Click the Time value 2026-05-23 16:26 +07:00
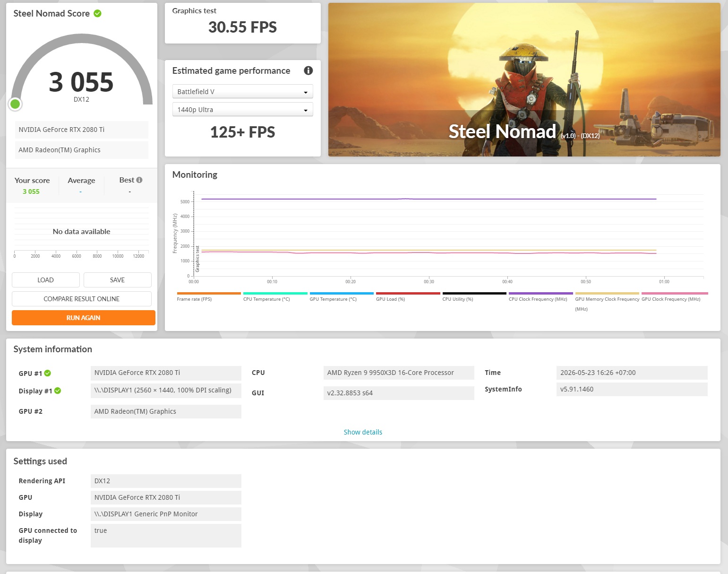Image resolution: width=728 pixels, height=574 pixels. [x=632, y=373]
